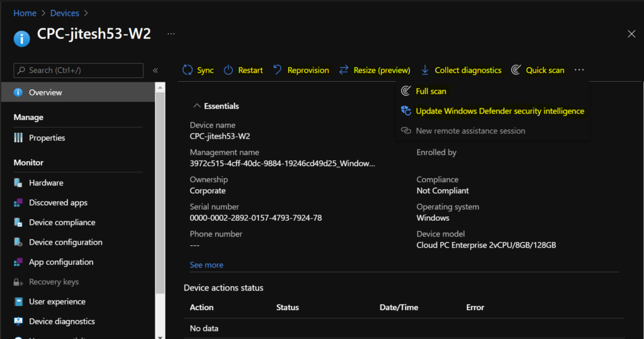This screenshot has height=339, width=644.
Task: Click the Hardware icon in sidebar
Action: click(x=18, y=183)
